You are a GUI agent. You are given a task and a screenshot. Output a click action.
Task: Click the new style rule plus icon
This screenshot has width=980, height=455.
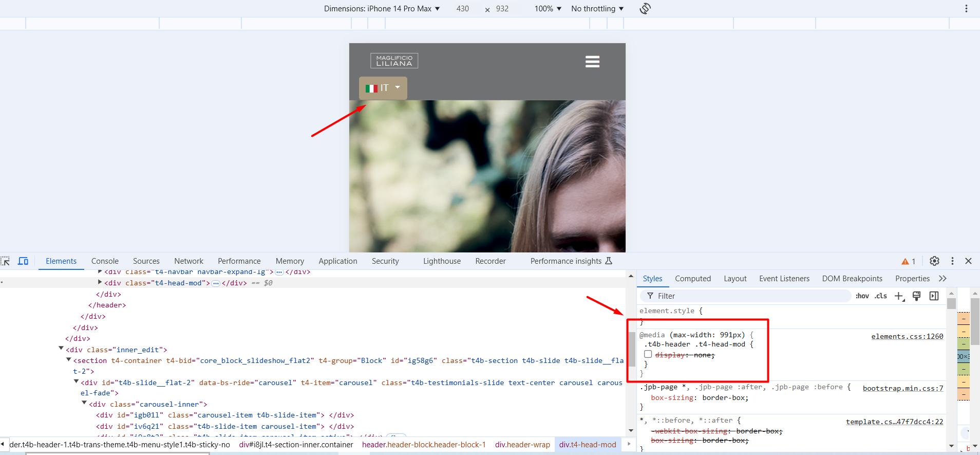(899, 296)
